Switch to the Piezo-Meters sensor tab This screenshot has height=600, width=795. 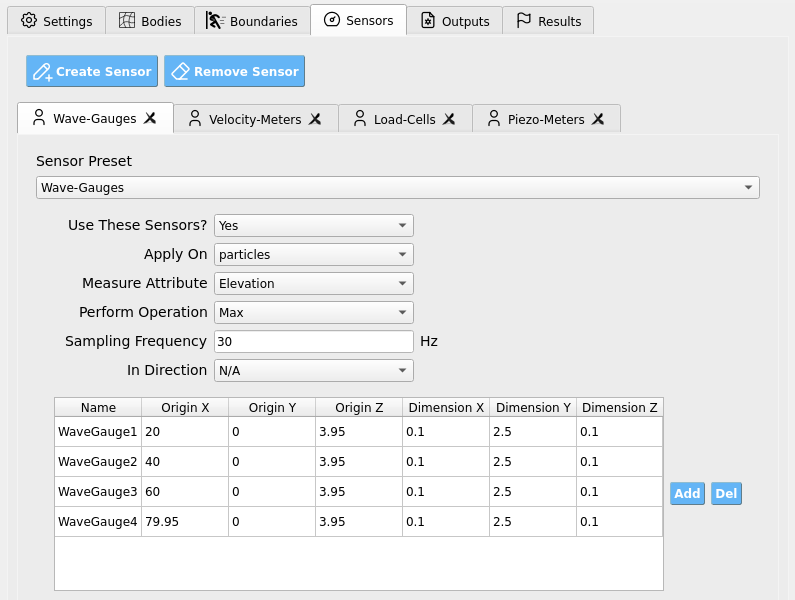[x=546, y=119]
